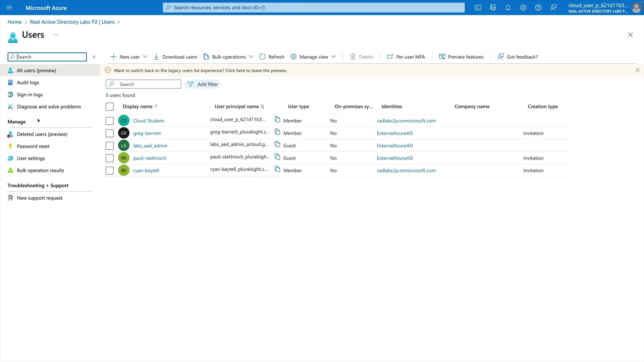Click the notifications bell icon
Image resolution: width=644 pixels, height=362 pixels.
click(508, 7)
